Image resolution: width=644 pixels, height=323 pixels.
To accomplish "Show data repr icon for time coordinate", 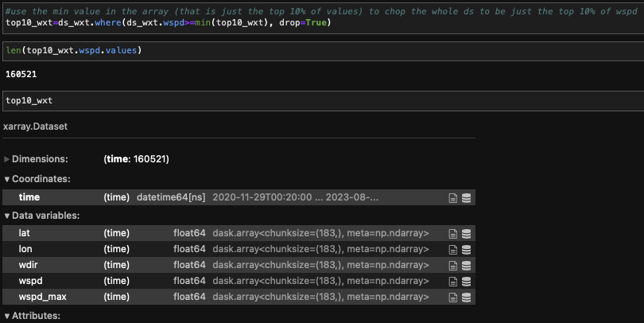I will (466, 198).
